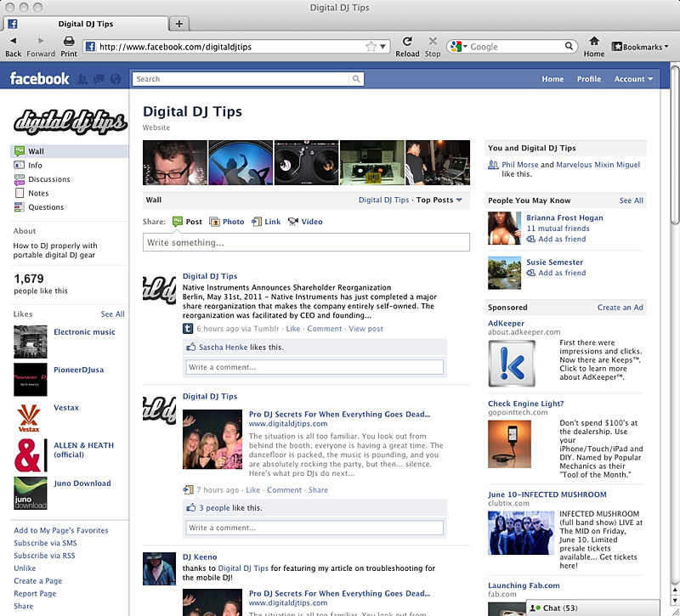
Task: Open the Account dropdown menu
Action: [633, 79]
